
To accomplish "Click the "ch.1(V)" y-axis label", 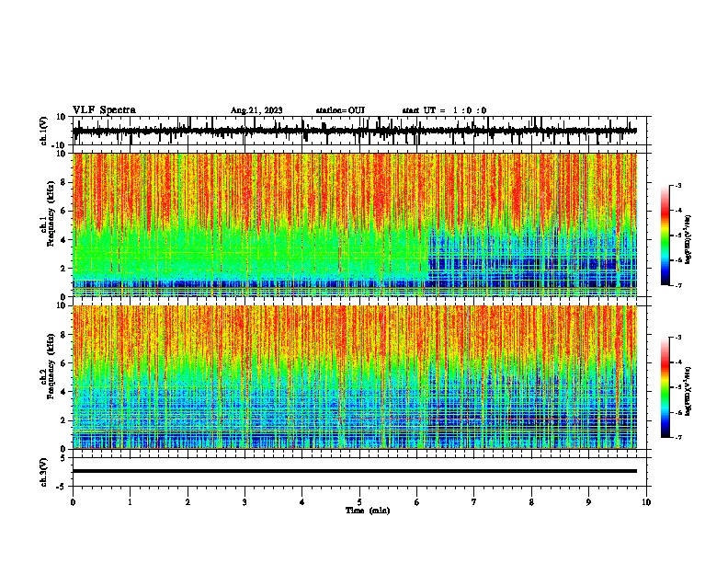I will [44, 131].
